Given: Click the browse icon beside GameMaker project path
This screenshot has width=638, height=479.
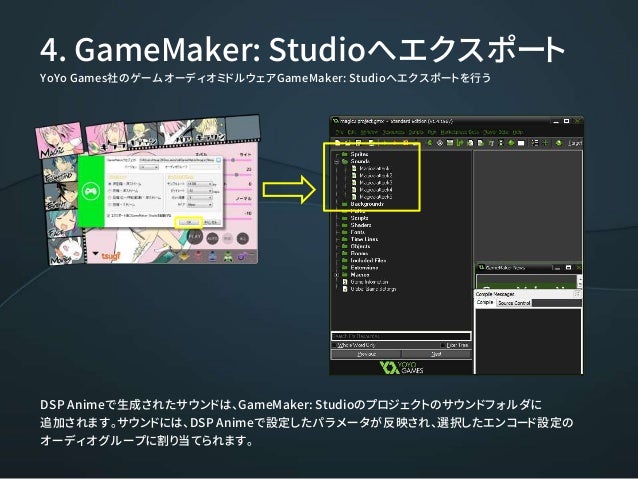Looking at the screenshot, I should 218,160.
